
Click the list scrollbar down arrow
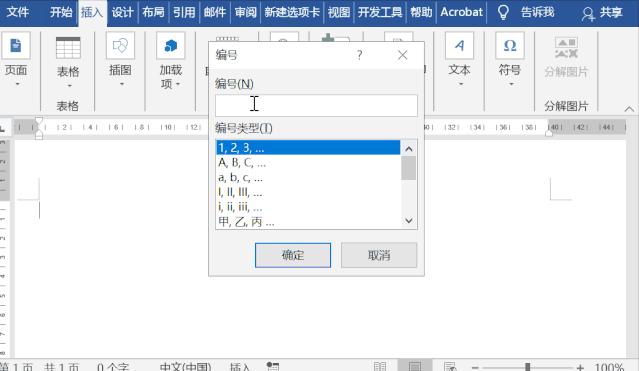coord(409,221)
